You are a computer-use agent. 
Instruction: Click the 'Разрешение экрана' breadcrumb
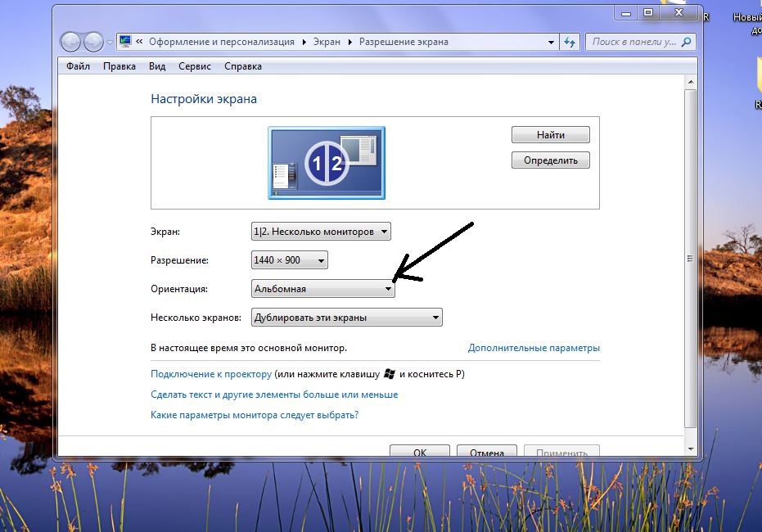click(x=404, y=42)
